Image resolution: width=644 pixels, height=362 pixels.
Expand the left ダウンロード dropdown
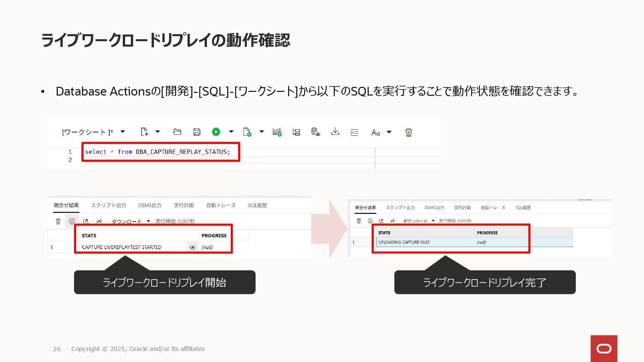point(148,221)
